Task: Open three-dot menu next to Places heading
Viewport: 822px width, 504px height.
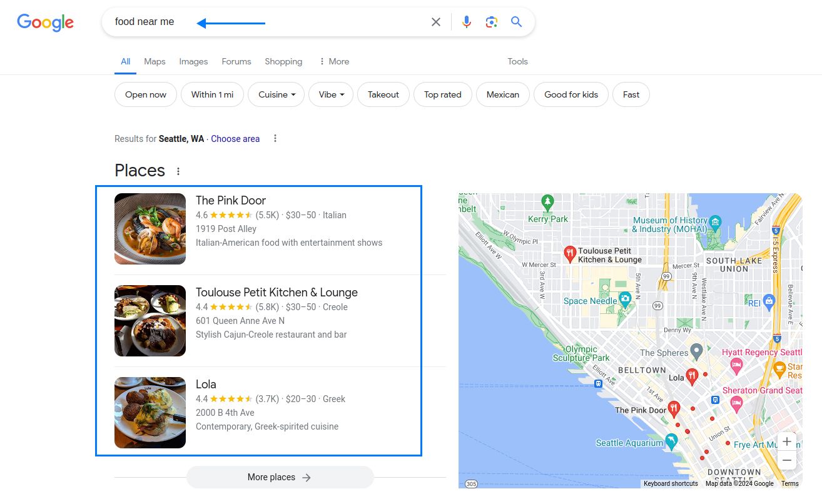Action: tap(178, 171)
